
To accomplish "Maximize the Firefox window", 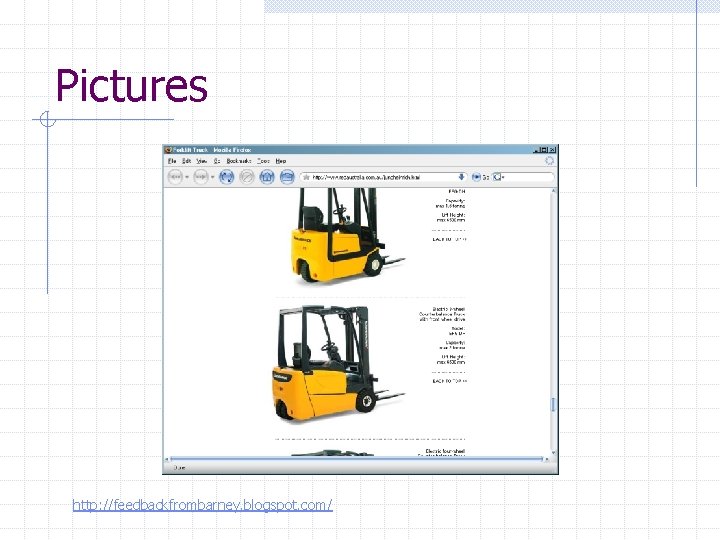I will (x=544, y=150).
